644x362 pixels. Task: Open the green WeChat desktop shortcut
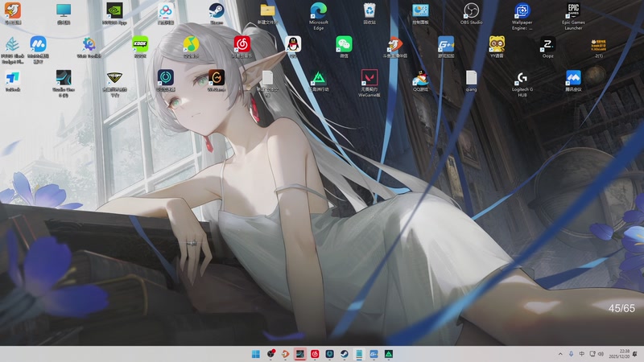pos(344,47)
